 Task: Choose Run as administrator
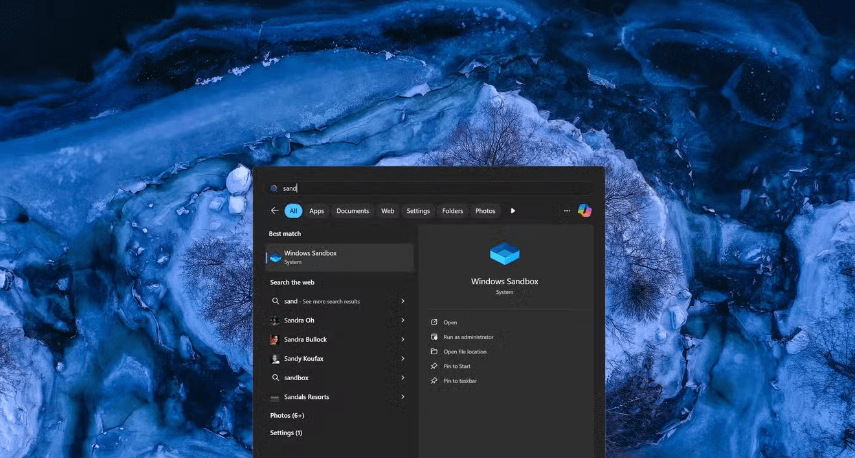(468, 337)
